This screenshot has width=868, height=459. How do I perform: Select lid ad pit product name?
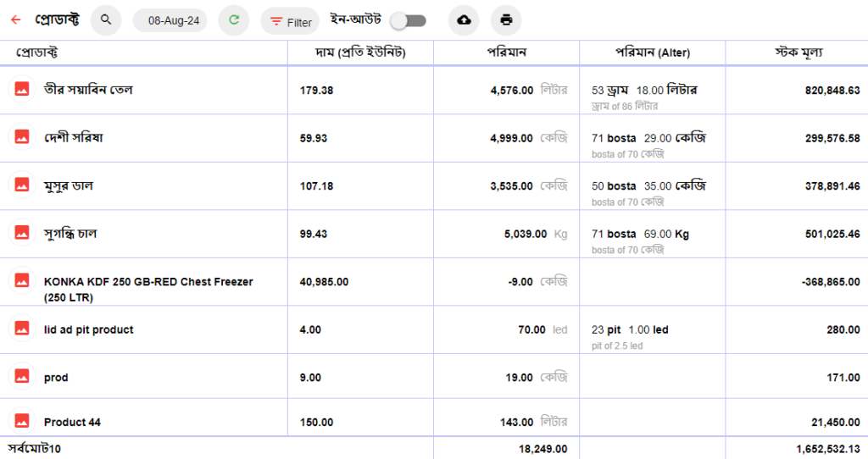tap(88, 329)
